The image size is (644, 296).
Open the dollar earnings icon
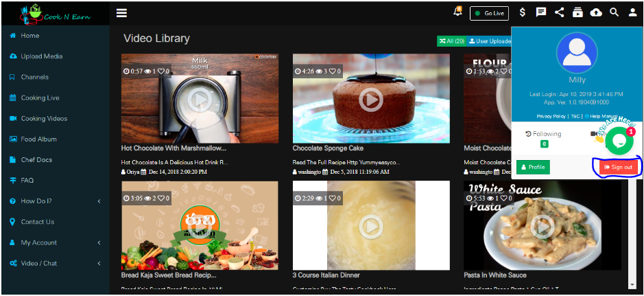point(523,13)
